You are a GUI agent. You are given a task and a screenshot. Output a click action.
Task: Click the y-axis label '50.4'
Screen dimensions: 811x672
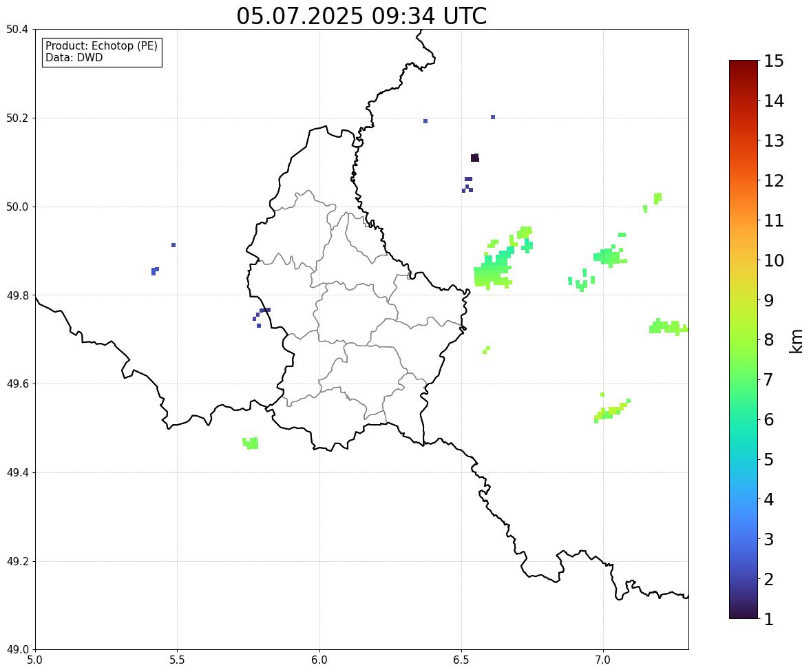pyautogui.click(x=17, y=30)
